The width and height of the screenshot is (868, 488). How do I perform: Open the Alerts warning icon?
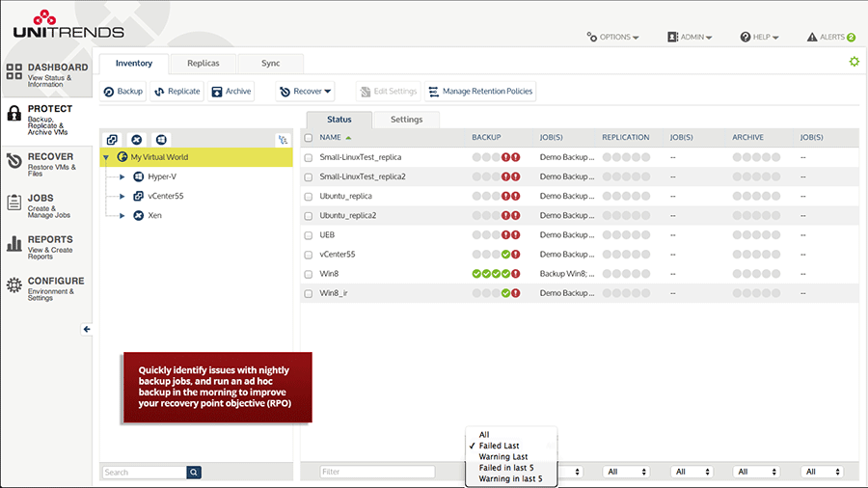pos(811,37)
